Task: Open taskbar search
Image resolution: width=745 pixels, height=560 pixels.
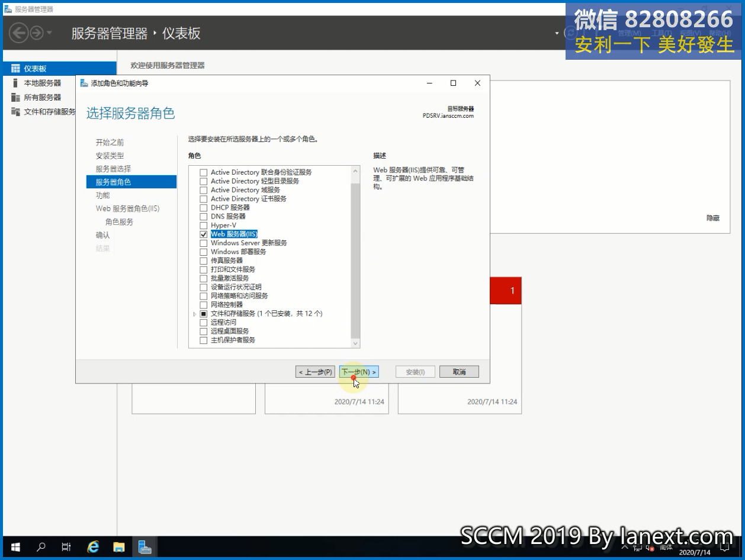Action: point(41,547)
